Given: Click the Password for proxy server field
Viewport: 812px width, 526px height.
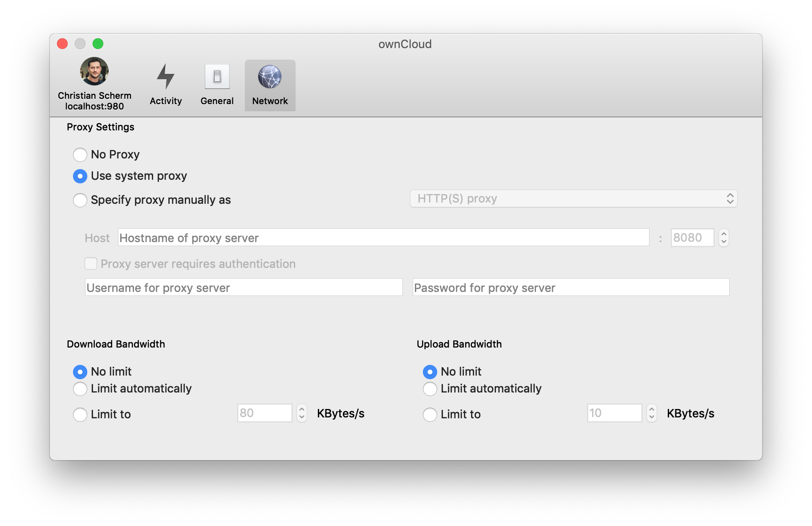Looking at the screenshot, I should click(x=571, y=287).
